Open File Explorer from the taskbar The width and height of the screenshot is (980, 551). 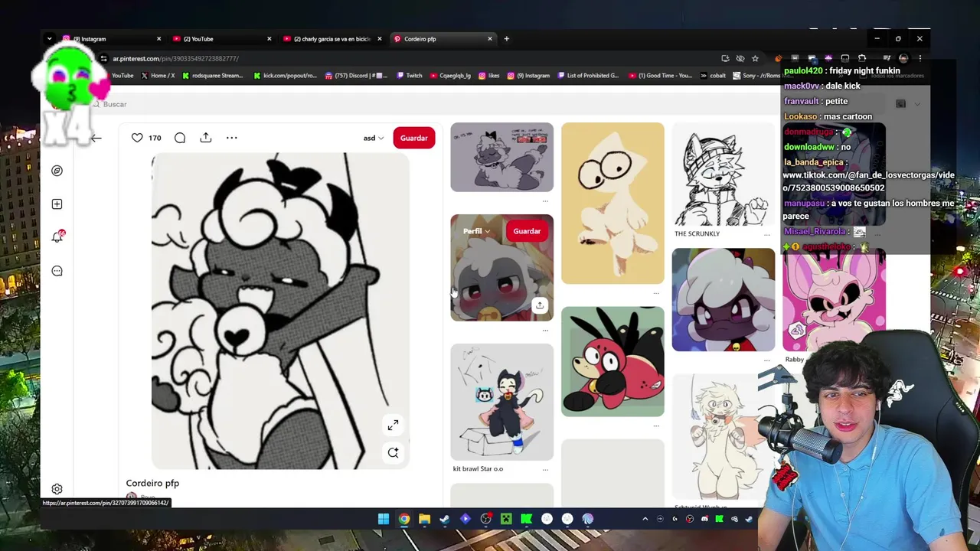424,519
